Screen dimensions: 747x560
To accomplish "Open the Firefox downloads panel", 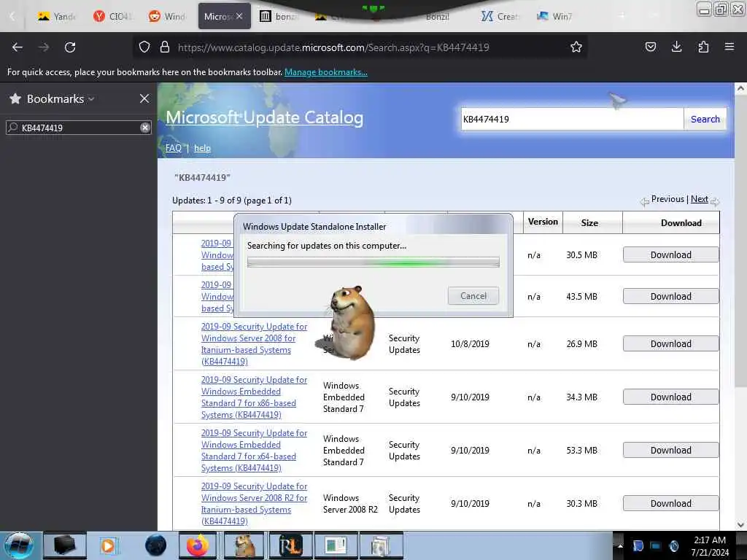I will pyautogui.click(x=676, y=47).
